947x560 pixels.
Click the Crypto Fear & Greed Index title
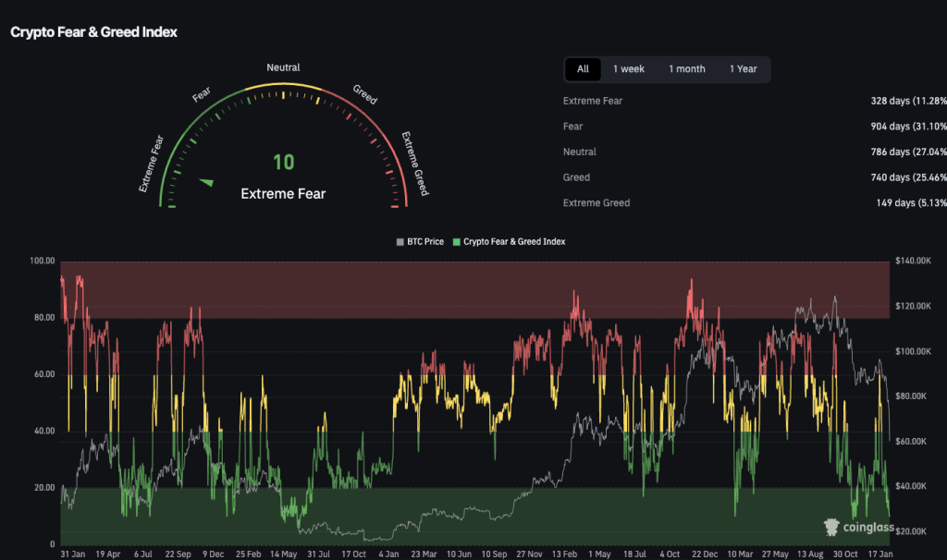pos(93,32)
